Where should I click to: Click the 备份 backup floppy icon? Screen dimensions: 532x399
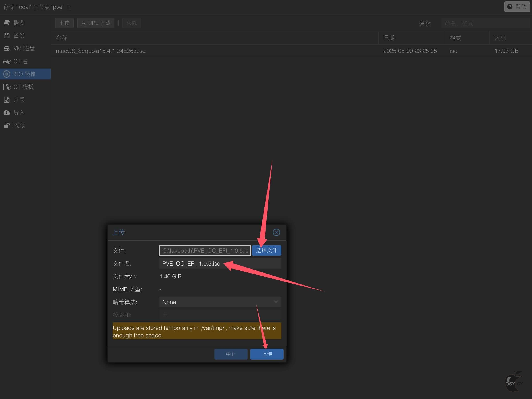coord(7,35)
